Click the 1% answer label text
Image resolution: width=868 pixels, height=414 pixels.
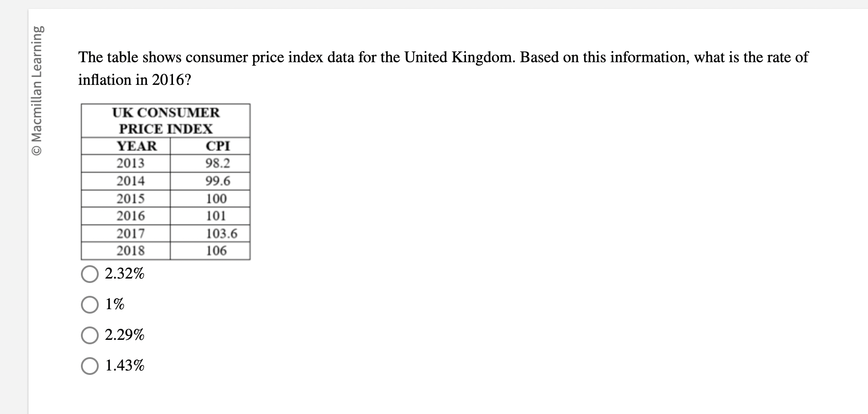(114, 305)
